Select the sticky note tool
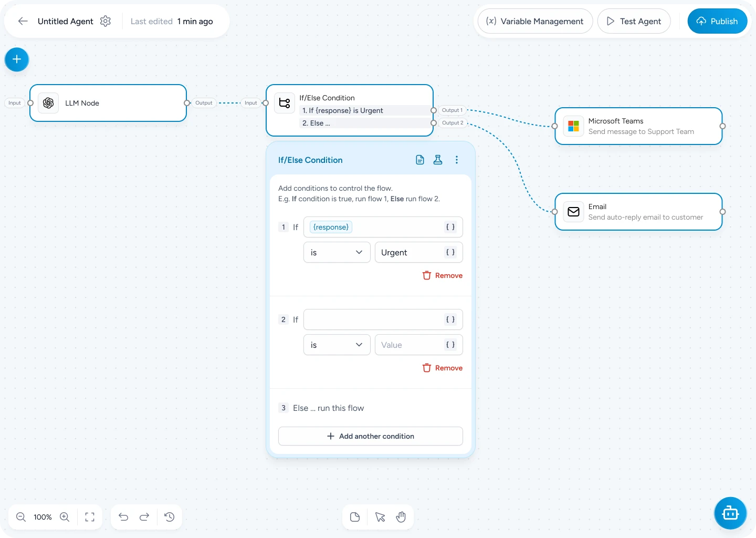This screenshot has height=538, width=756. tap(355, 517)
